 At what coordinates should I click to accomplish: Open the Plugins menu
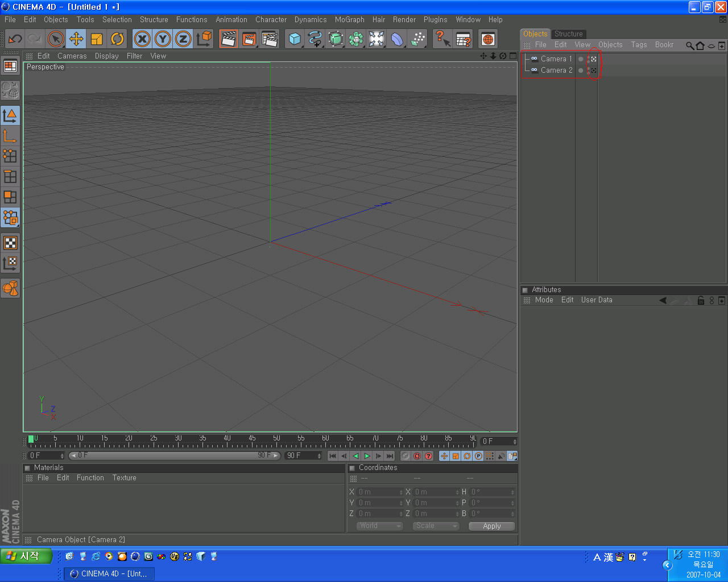point(435,19)
